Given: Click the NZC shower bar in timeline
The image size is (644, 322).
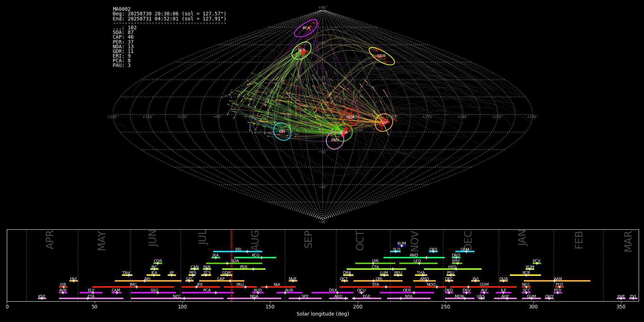Looking at the screenshot, I should [177, 298].
